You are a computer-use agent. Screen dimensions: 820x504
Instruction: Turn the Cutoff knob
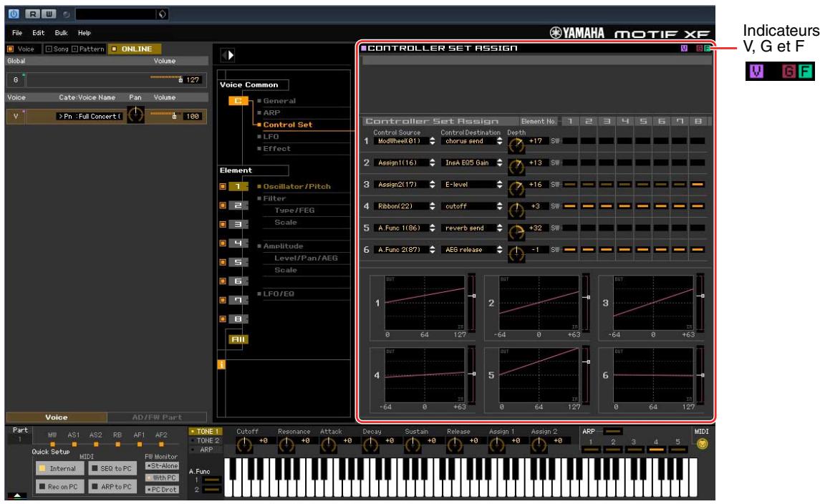[244, 445]
